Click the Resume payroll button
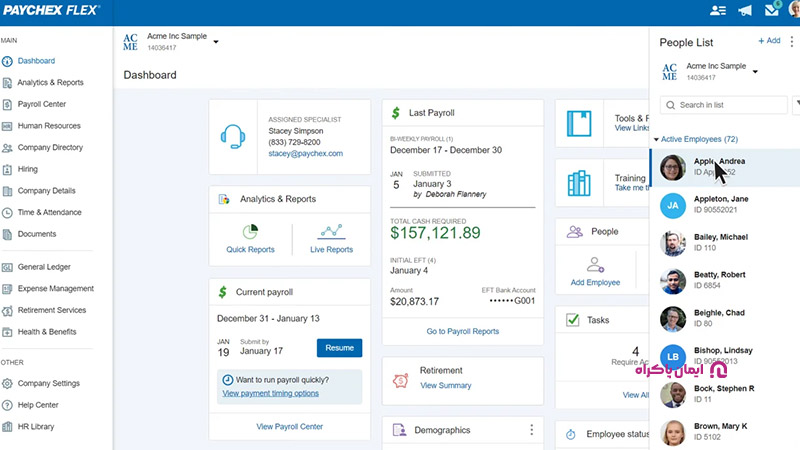This screenshot has width=800, height=450. point(339,348)
